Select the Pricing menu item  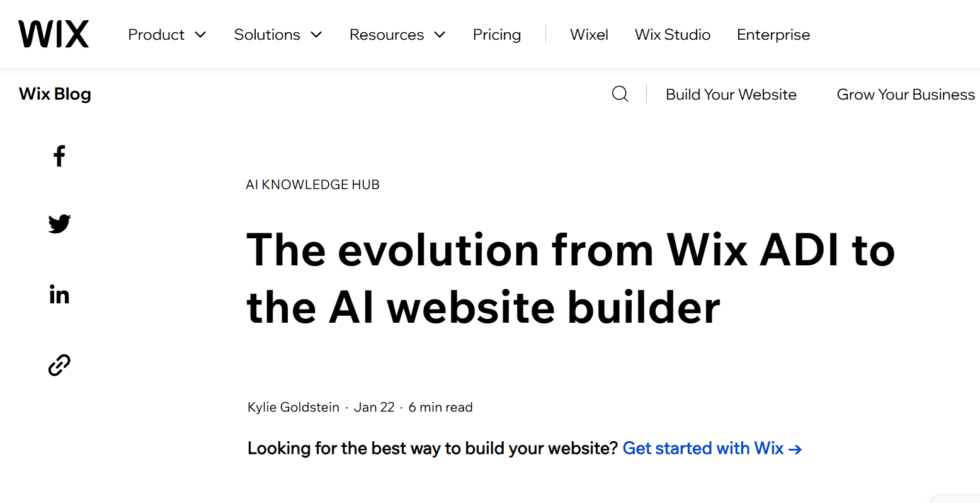click(x=497, y=35)
